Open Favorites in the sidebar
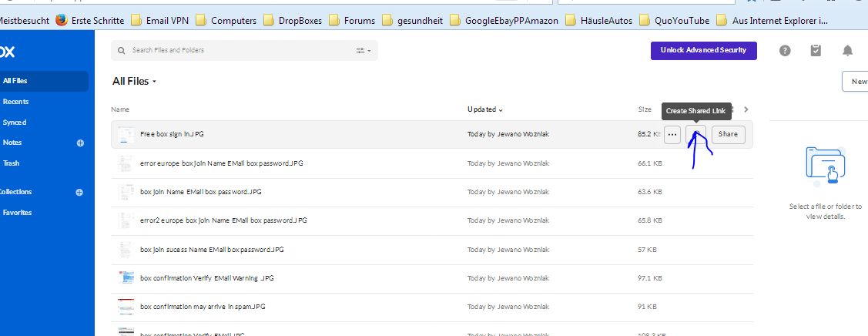868x336 pixels. (x=17, y=213)
